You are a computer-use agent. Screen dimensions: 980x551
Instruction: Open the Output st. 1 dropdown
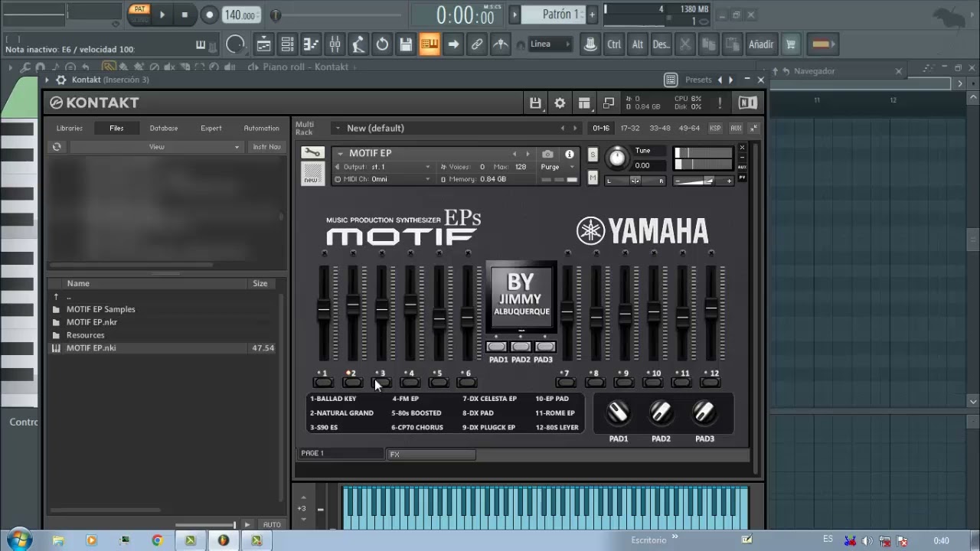383,167
